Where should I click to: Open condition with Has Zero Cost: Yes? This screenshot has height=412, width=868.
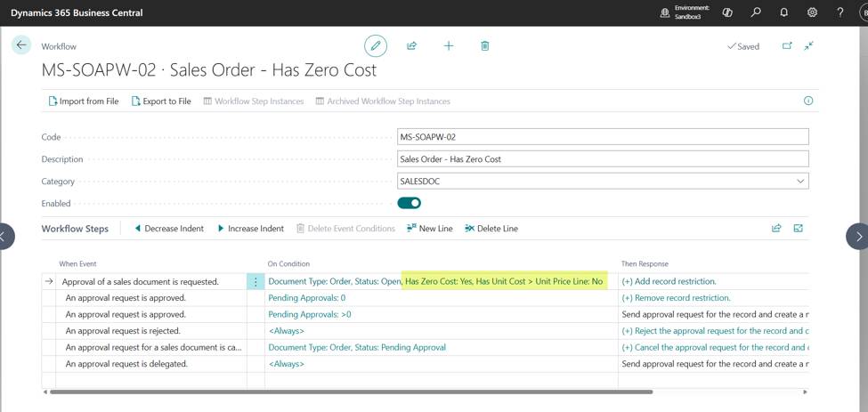pos(435,281)
